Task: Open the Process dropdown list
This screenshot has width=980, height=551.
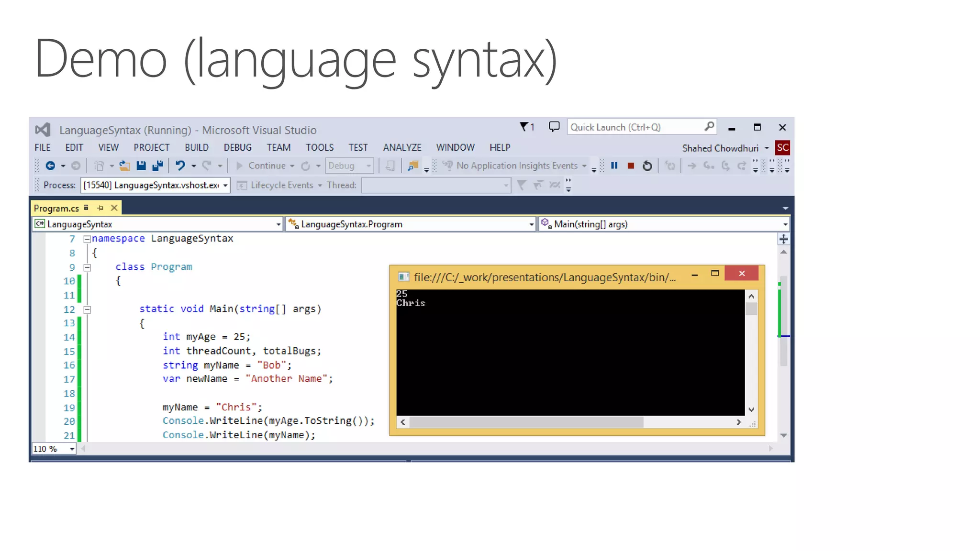Action: coord(225,186)
